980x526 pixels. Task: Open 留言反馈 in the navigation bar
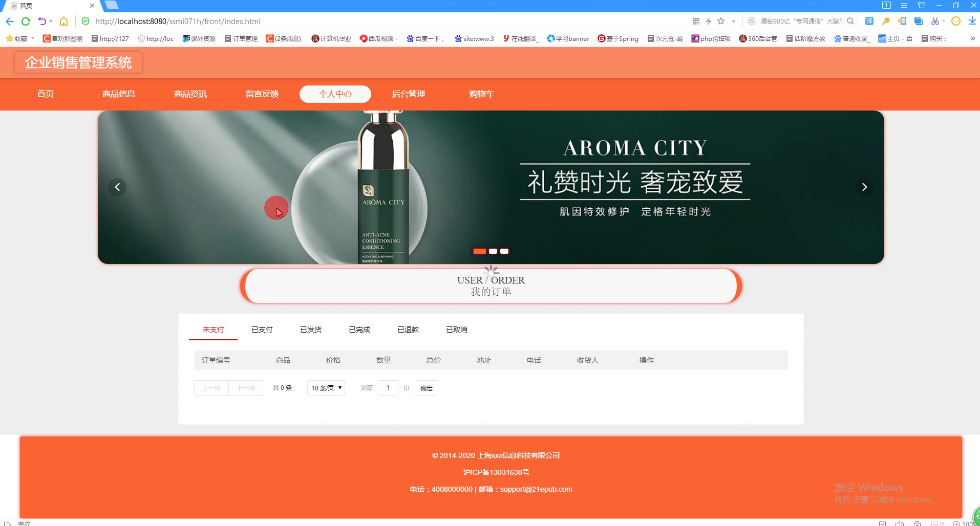click(x=262, y=94)
